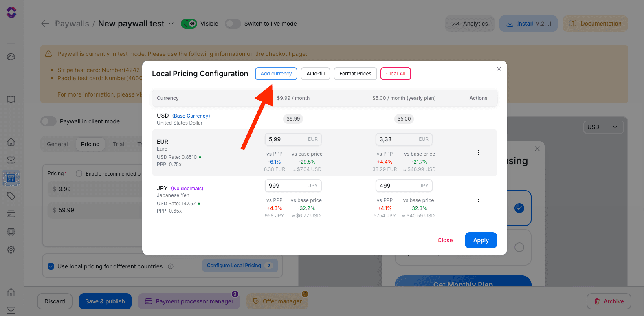Click the mail envelope sidebar icon
The height and width of the screenshot is (316, 644).
point(11,160)
